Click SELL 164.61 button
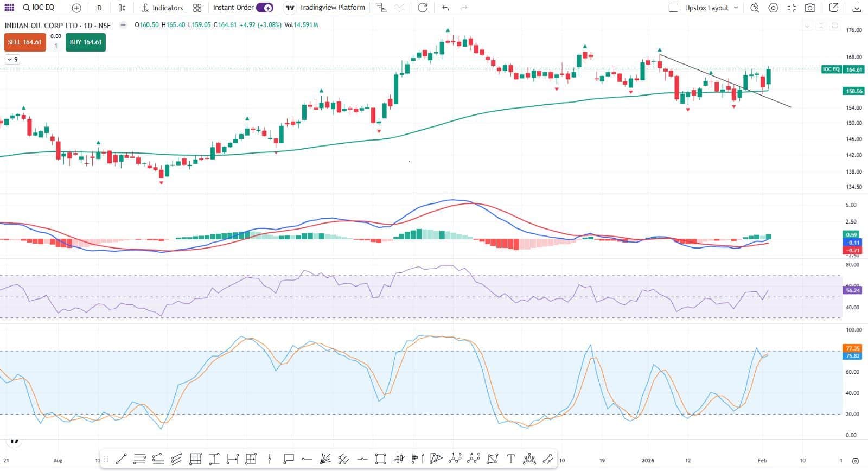868x471 pixels. tap(25, 42)
